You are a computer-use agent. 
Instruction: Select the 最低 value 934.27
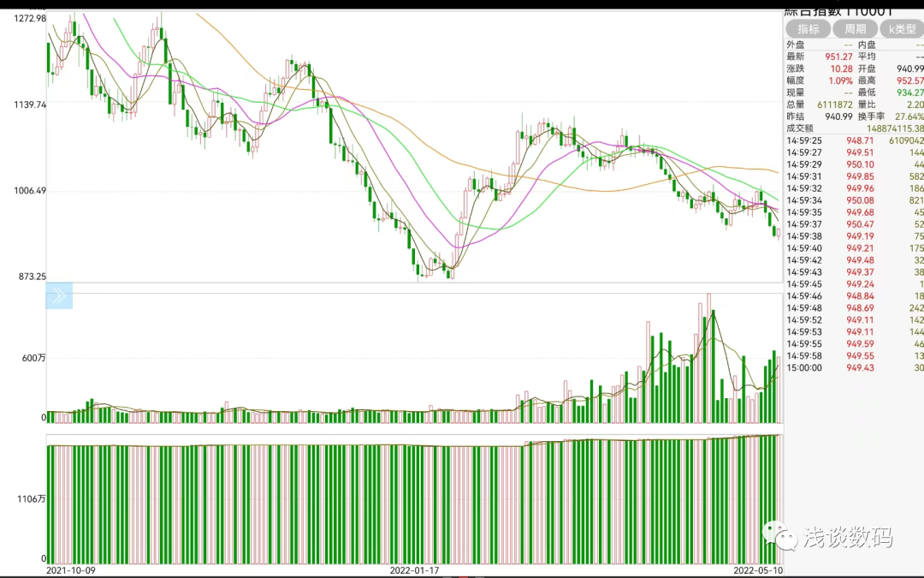[x=909, y=92]
